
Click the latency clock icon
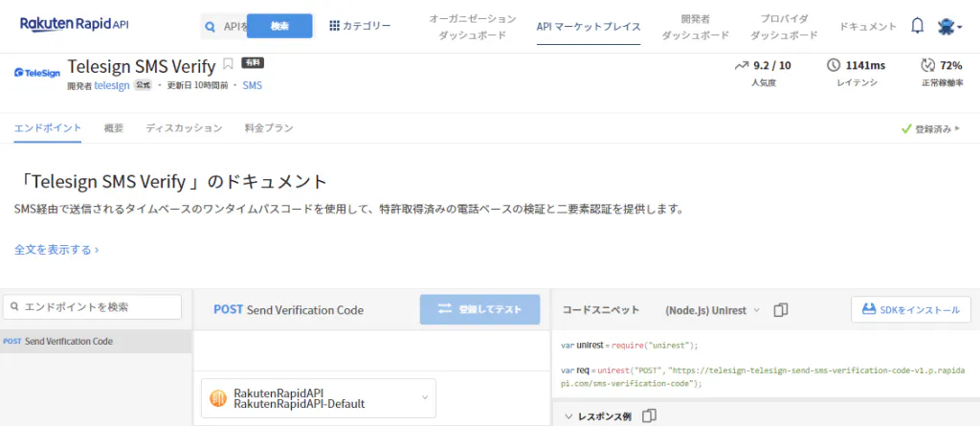point(834,65)
